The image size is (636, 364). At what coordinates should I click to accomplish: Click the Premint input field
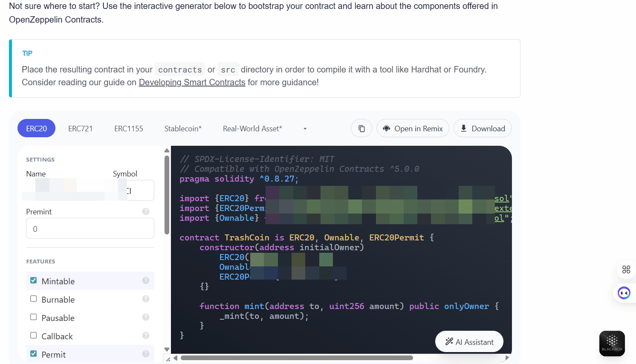pos(90,228)
